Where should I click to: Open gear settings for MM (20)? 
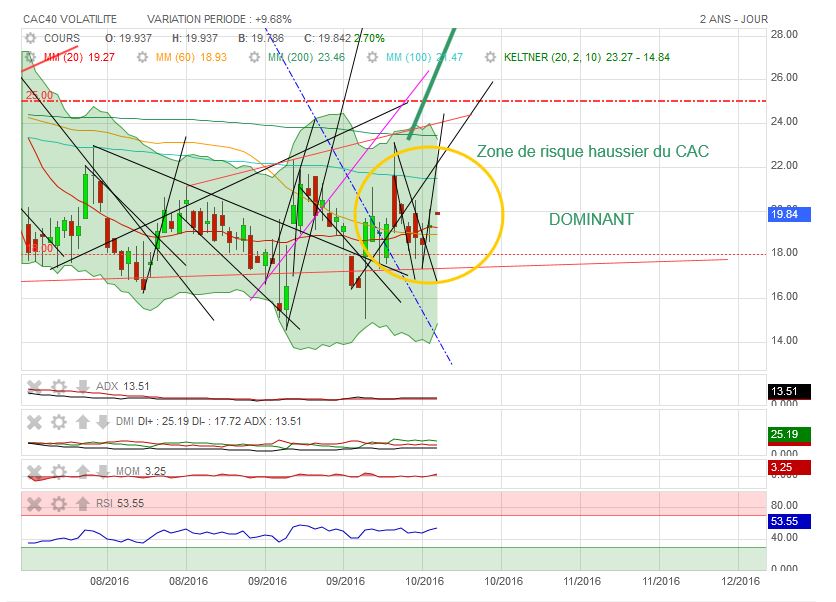point(30,57)
